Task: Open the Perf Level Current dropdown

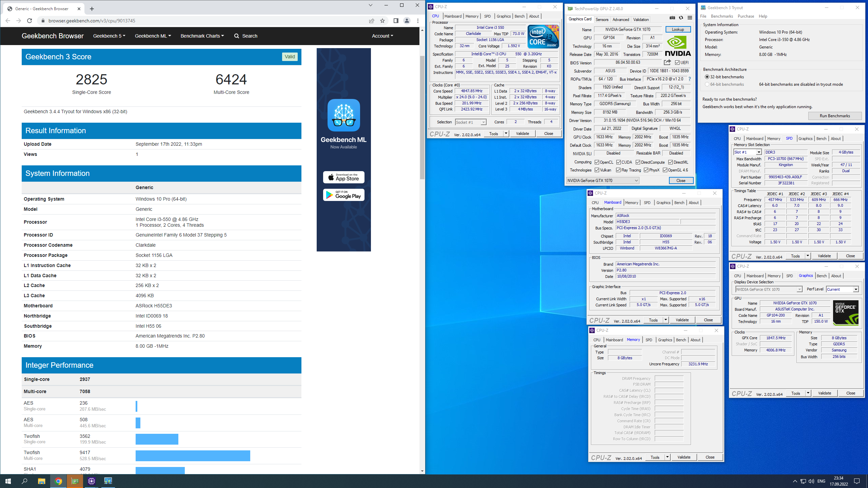Action: point(842,289)
